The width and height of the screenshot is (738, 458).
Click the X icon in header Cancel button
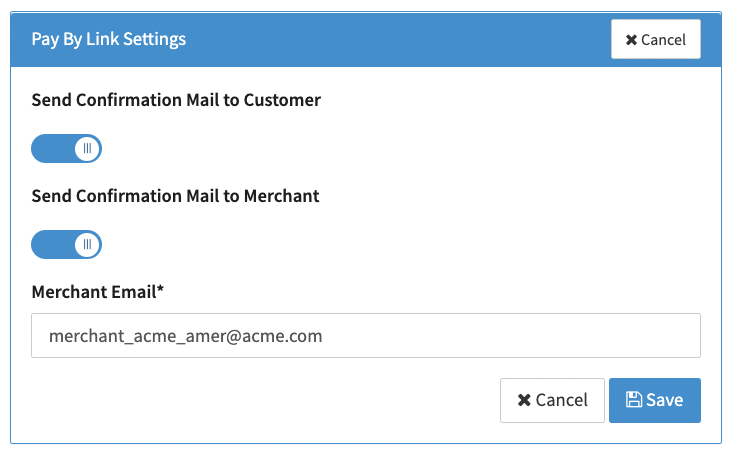630,40
